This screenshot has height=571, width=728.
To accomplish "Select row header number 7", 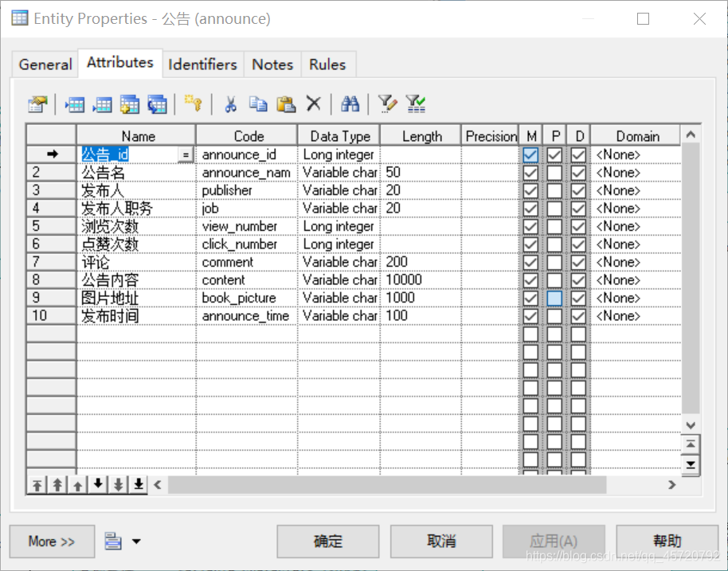I will pos(51,262).
